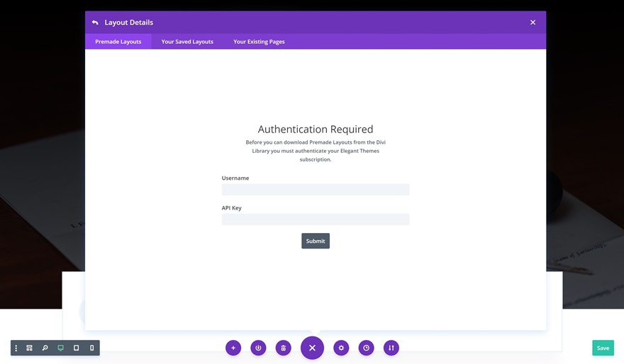This screenshot has height=364, width=624.
Task: Click the trash clear layout icon
Action: click(284, 348)
